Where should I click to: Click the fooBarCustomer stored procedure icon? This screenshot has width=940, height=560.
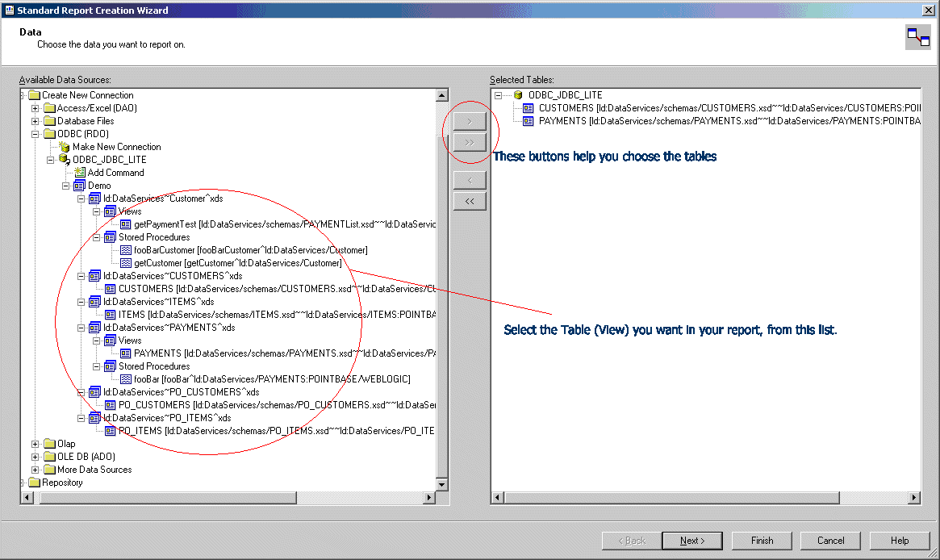(x=126, y=250)
